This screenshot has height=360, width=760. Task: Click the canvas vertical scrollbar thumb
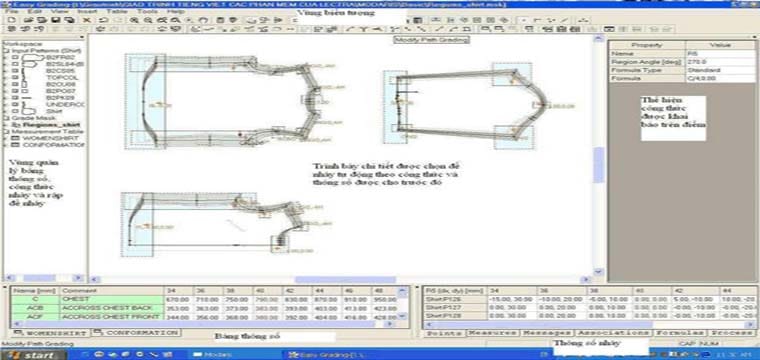coord(599,165)
